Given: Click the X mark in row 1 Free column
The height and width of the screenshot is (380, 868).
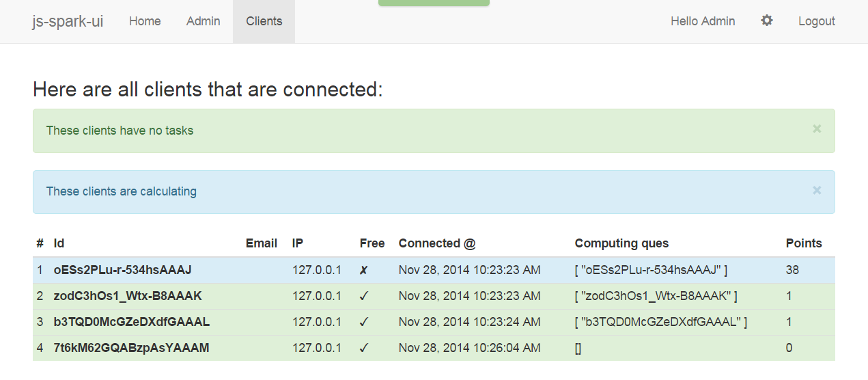Looking at the screenshot, I should coord(364,271).
